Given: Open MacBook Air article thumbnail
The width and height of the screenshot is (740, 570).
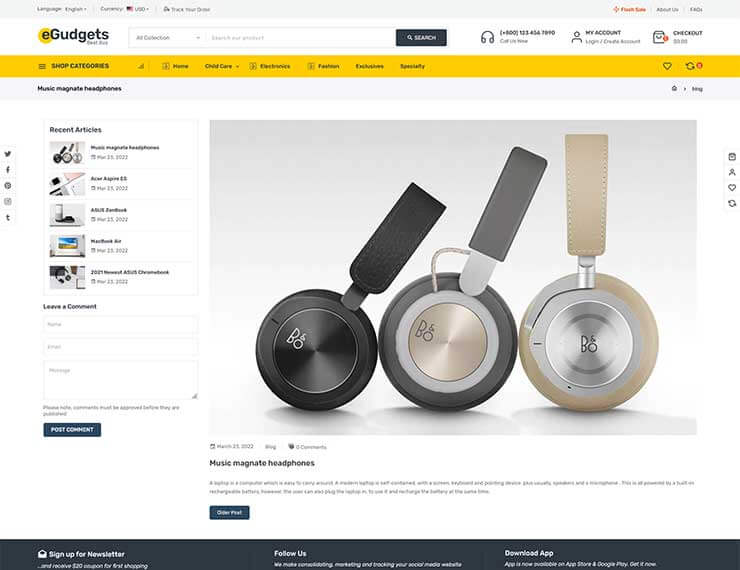Looking at the screenshot, I should pos(67,246).
